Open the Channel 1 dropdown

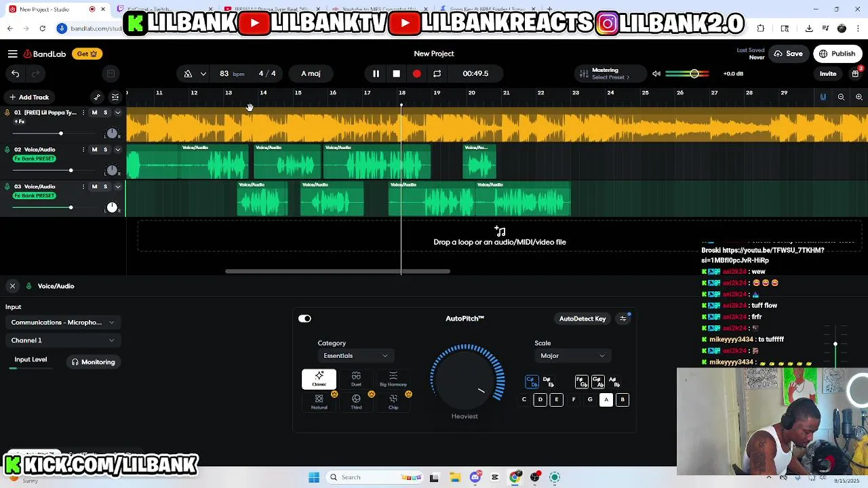click(x=62, y=340)
